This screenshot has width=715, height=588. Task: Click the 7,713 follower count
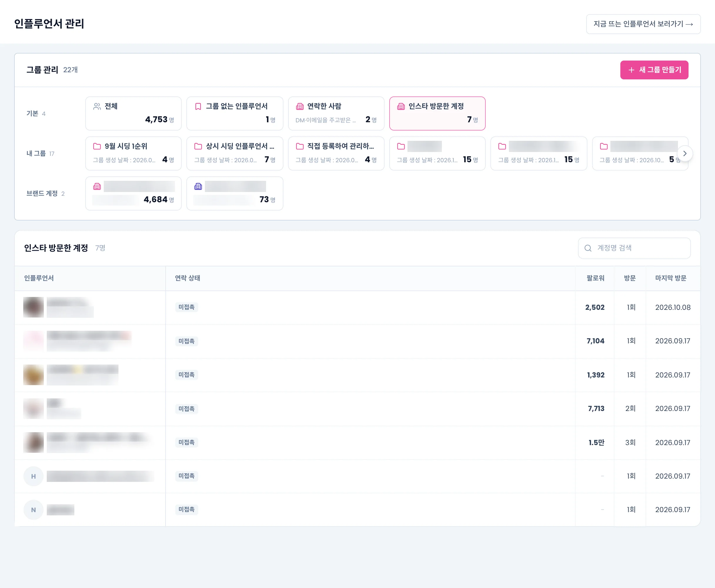pos(596,409)
